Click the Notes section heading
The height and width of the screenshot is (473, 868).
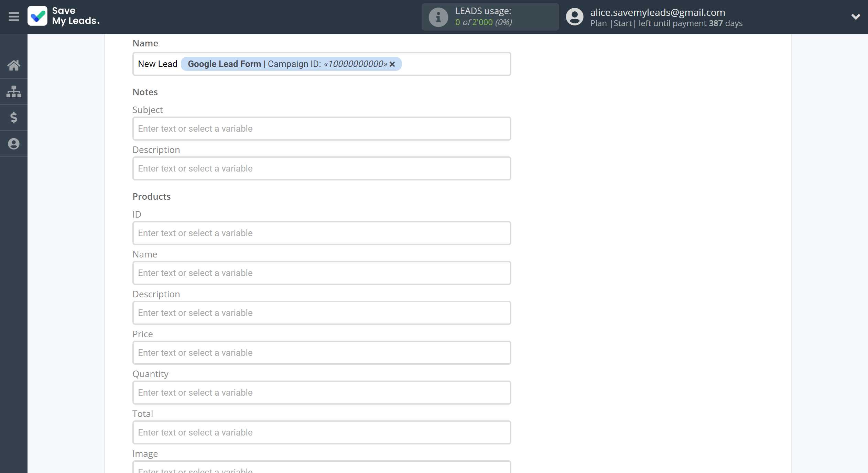click(x=145, y=92)
